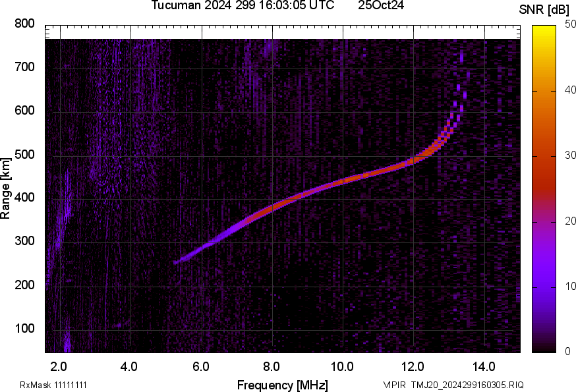Click the range axis tick '700'
This screenshot has height=392, width=576.
tap(24, 67)
